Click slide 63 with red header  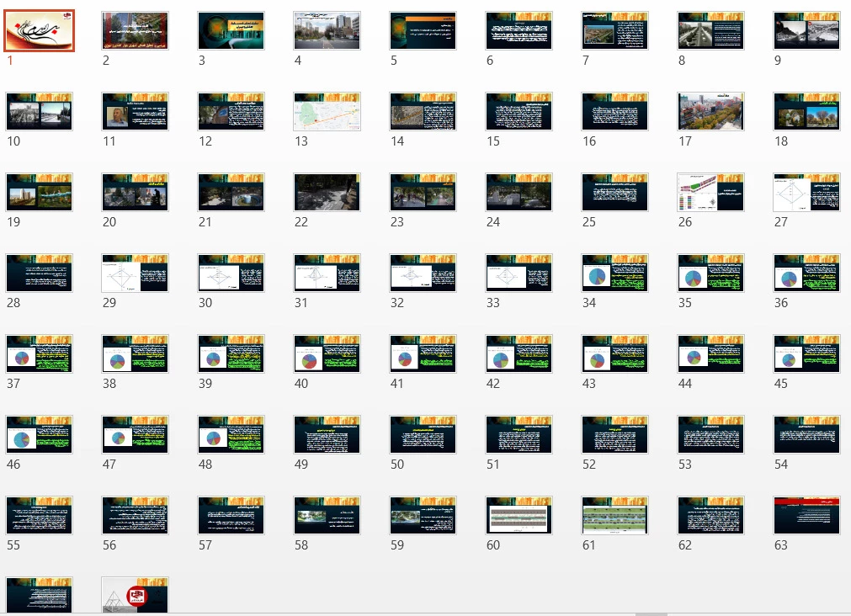click(x=806, y=516)
